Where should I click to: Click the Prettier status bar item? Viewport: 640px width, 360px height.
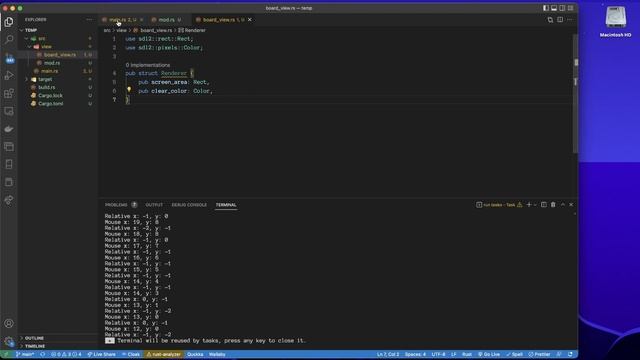540,354
